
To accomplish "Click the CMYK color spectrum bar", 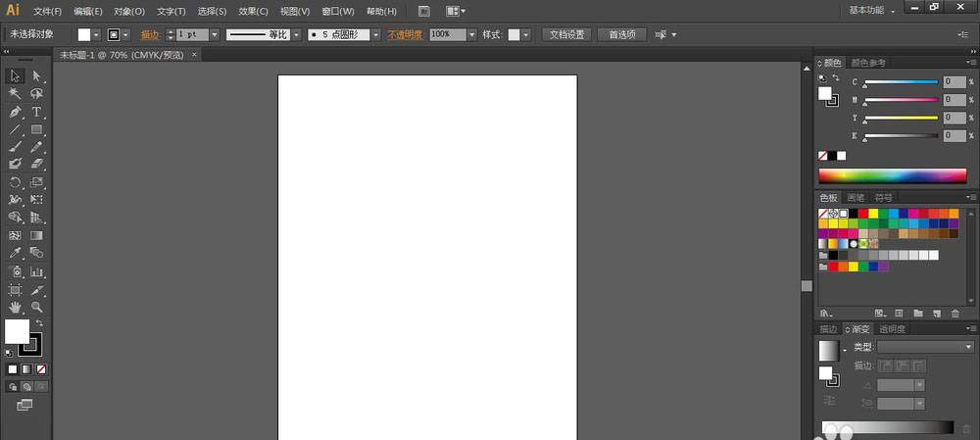I will (893, 176).
